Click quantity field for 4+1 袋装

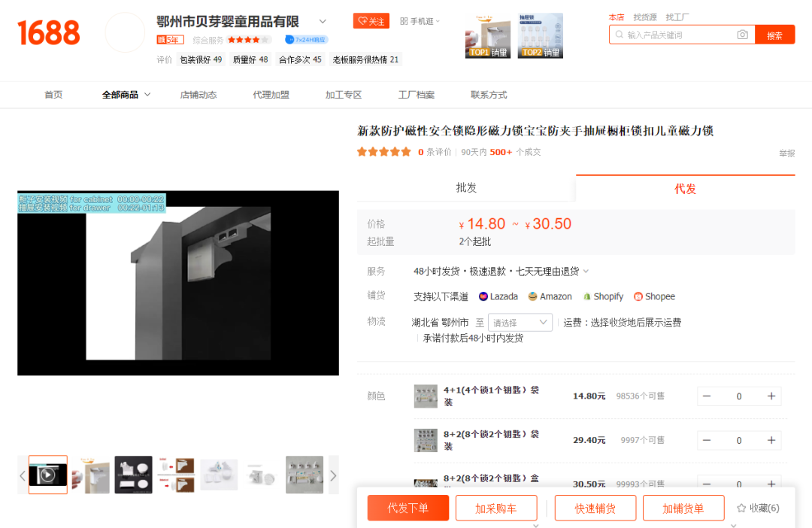click(x=739, y=396)
